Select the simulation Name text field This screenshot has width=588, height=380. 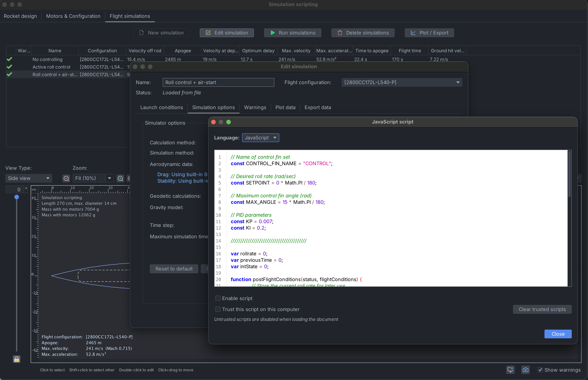click(x=218, y=82)
